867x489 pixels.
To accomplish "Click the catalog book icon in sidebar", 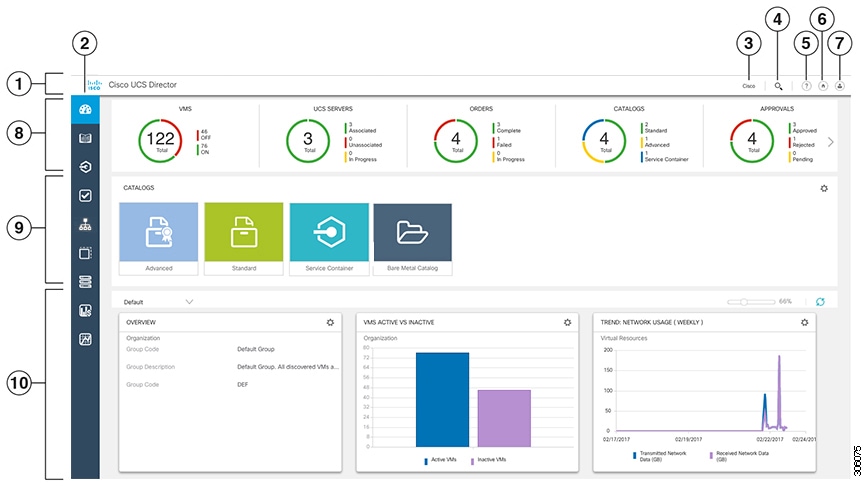I will (85, 138).
